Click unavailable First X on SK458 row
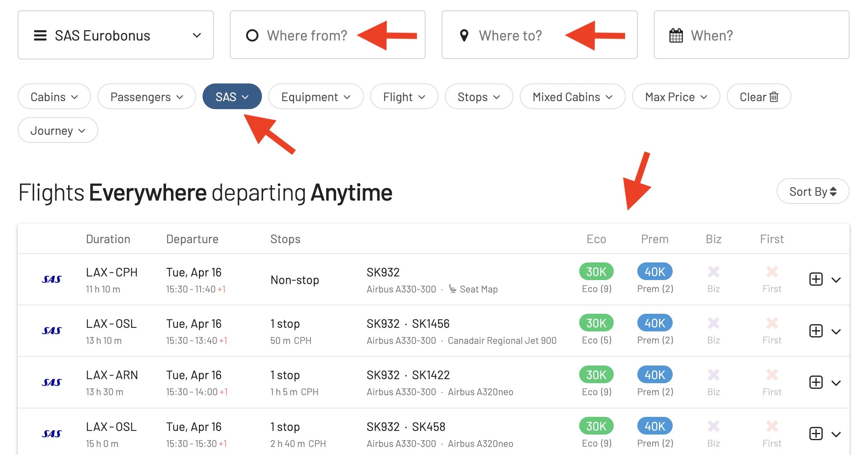This screenshot has height=455, width=868. 772,426
